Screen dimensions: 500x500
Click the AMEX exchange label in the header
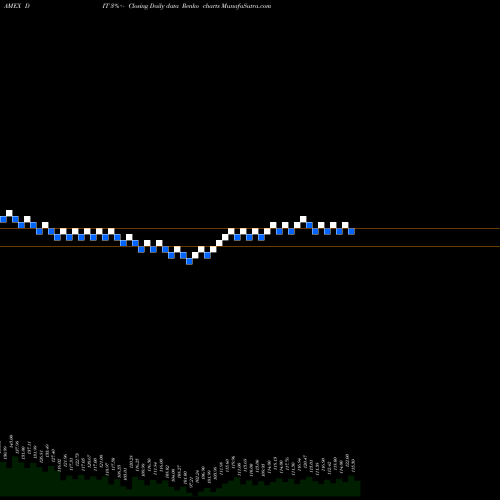12,6
